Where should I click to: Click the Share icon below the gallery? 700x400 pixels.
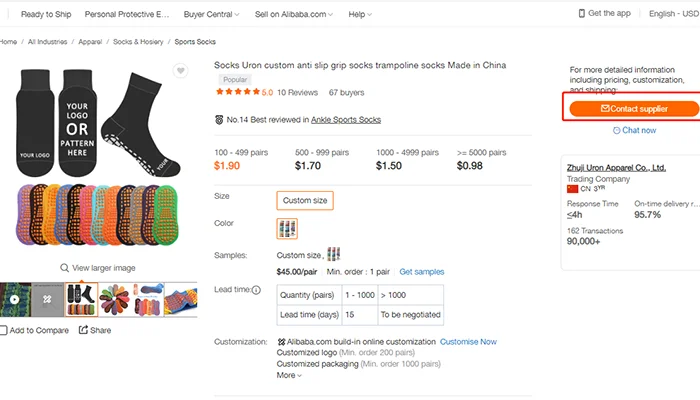tap(82, 330)
